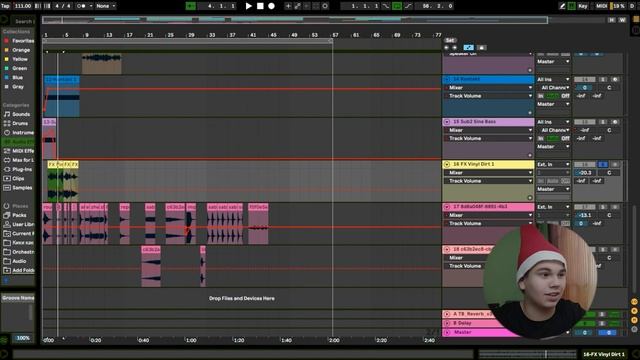Click the Arrangement Record button
Screen dimensions: 640x360
pyautogui.click(x=271, y=6)
